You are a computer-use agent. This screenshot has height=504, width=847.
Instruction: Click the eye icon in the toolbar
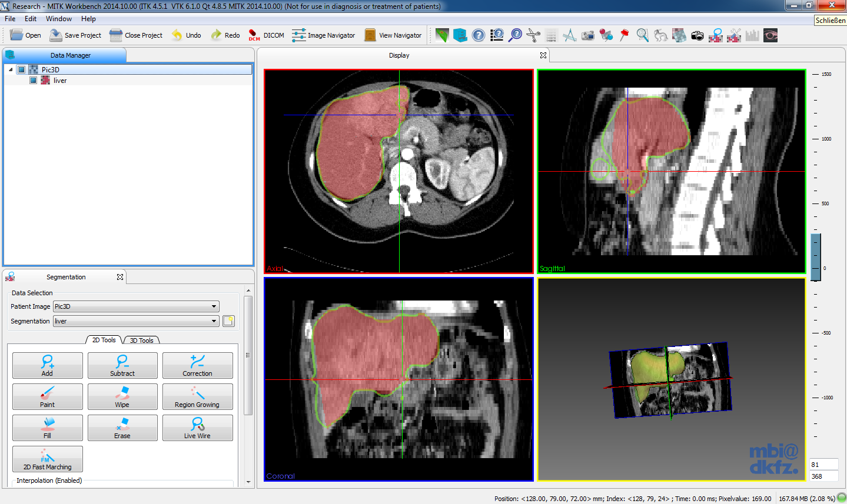770,35
